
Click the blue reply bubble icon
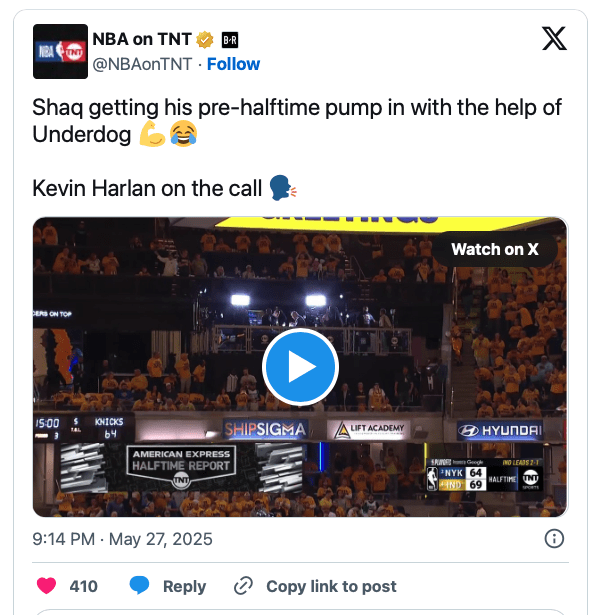139,586
